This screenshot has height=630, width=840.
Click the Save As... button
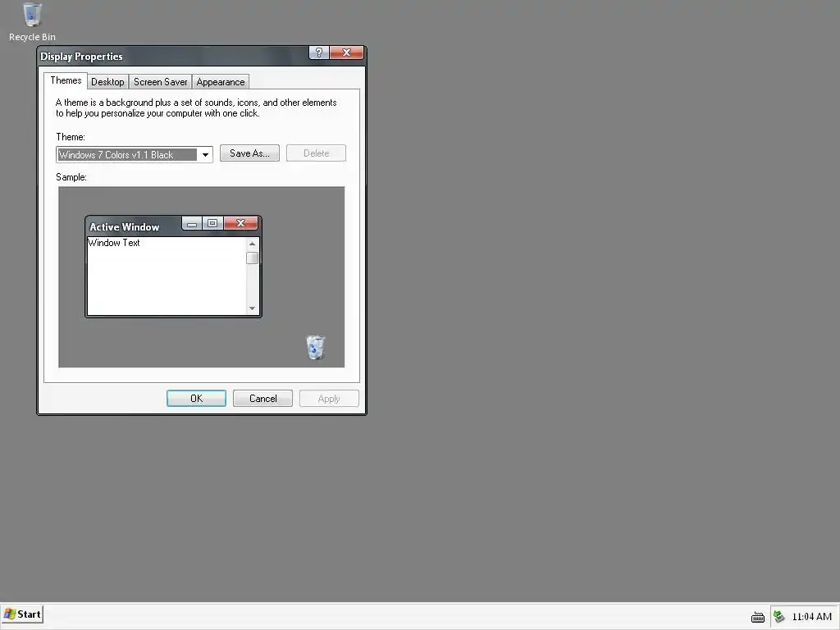coord(249,153)
